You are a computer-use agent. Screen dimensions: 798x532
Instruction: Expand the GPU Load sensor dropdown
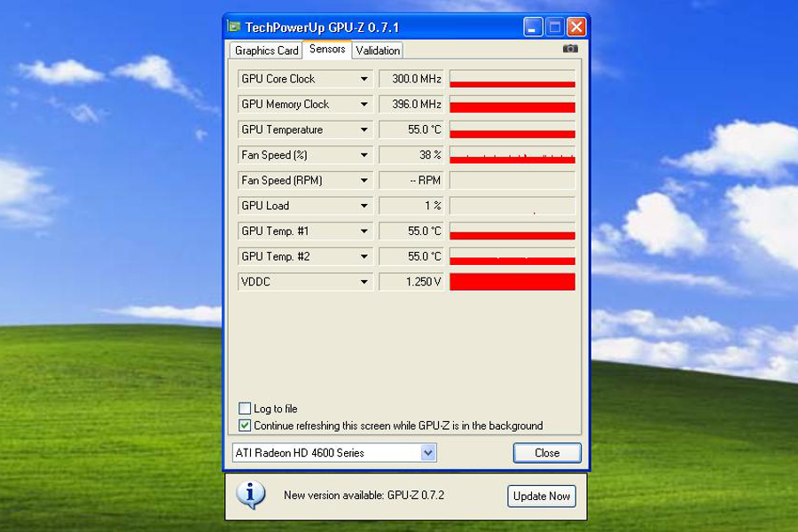point(364,206)
